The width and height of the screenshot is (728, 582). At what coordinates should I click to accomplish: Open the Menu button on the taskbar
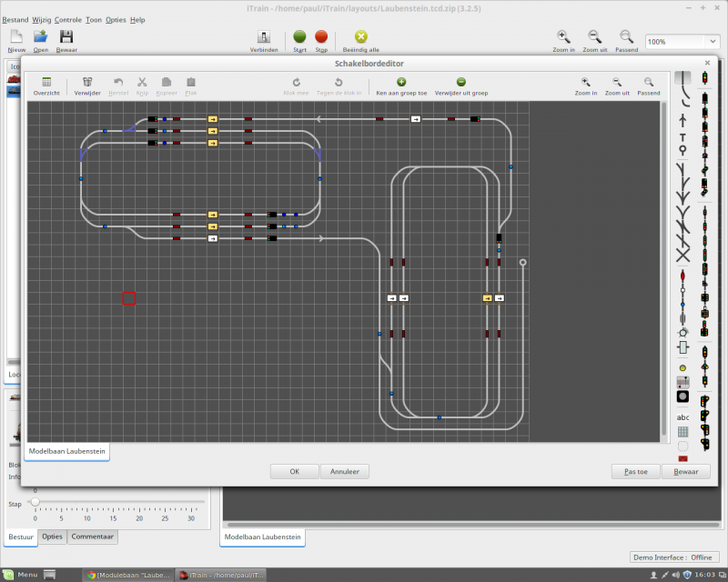(x=20, y=575)
